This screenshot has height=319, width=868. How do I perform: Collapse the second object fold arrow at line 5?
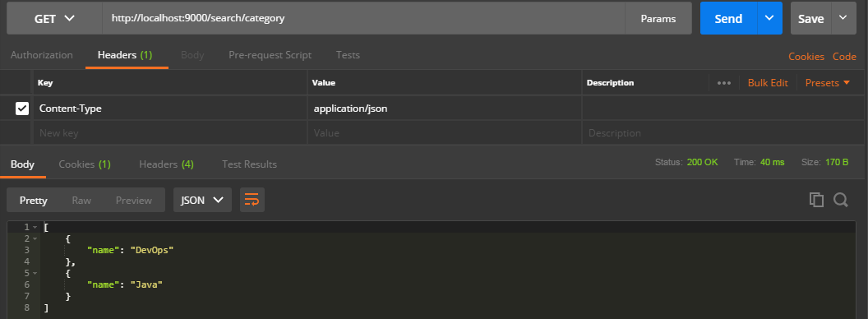pos(35,273)
